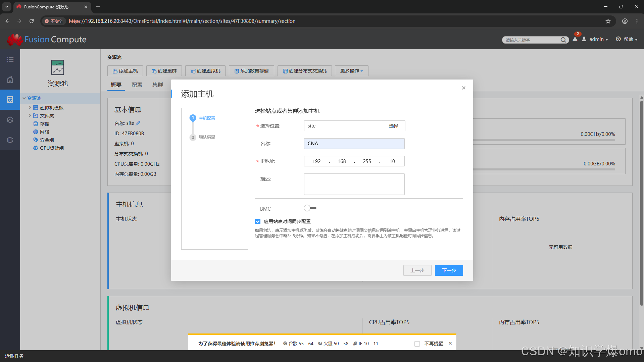Click the 选择位置 field showing site
The width and height of the screenshot is (644, 362).
[343, 126]
